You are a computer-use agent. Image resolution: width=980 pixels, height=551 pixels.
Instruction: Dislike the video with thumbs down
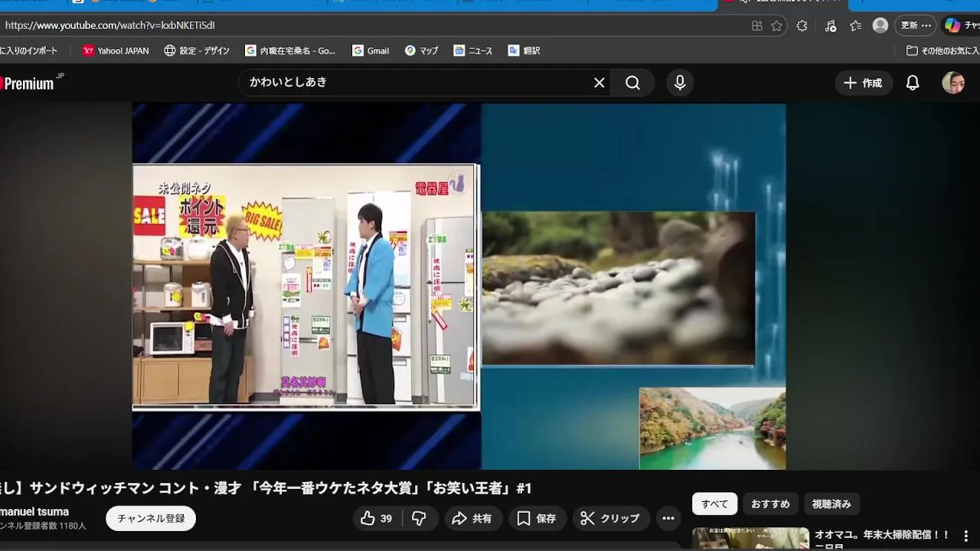(419, 518)
